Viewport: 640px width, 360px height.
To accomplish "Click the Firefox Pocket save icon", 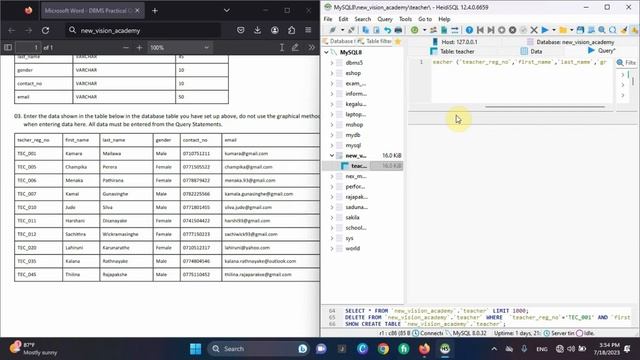I will pyautogui.click(x=241, y=30).
